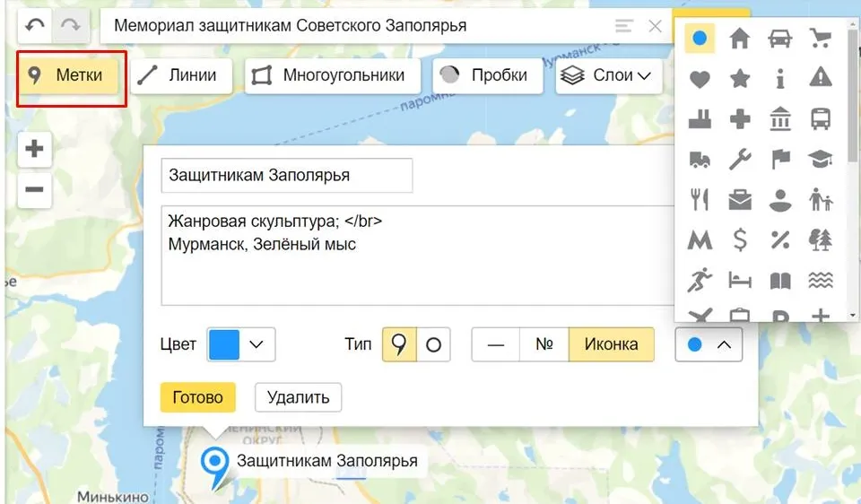861x504 pixels.
Task: Switch marker type to pin shape
Action: click(399, 344)
